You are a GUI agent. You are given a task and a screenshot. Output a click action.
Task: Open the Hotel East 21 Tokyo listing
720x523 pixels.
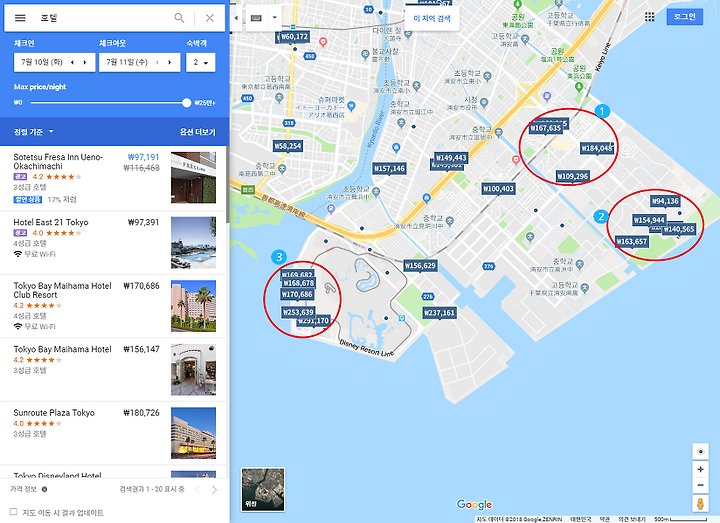coord(113,242)
